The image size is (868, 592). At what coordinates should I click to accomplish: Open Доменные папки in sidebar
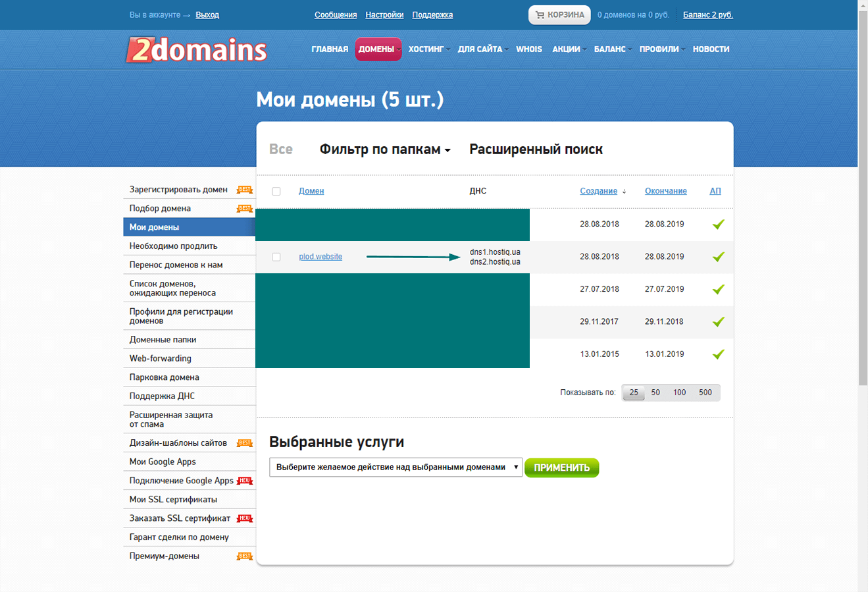coord(163,340)
